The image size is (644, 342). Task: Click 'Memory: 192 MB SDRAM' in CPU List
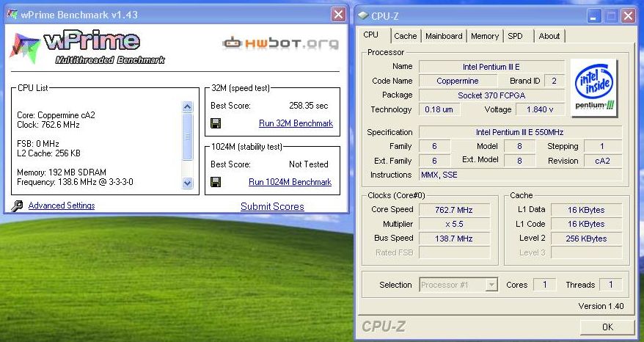pos(62,172)
